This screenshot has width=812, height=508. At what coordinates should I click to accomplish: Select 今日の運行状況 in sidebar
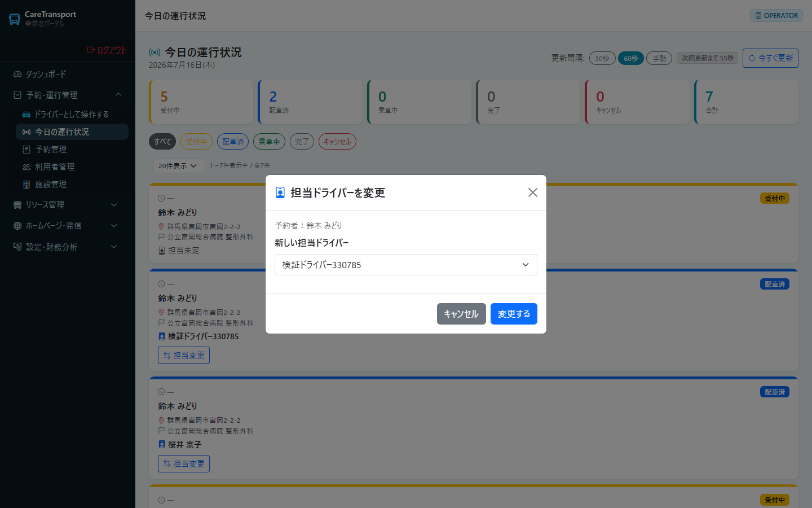coord(72,132)
